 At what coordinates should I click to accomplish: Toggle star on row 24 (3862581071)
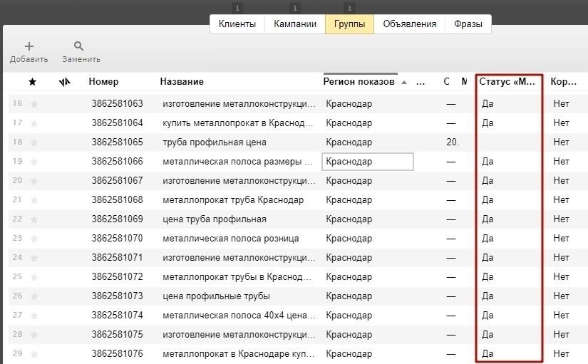(34, 258)
